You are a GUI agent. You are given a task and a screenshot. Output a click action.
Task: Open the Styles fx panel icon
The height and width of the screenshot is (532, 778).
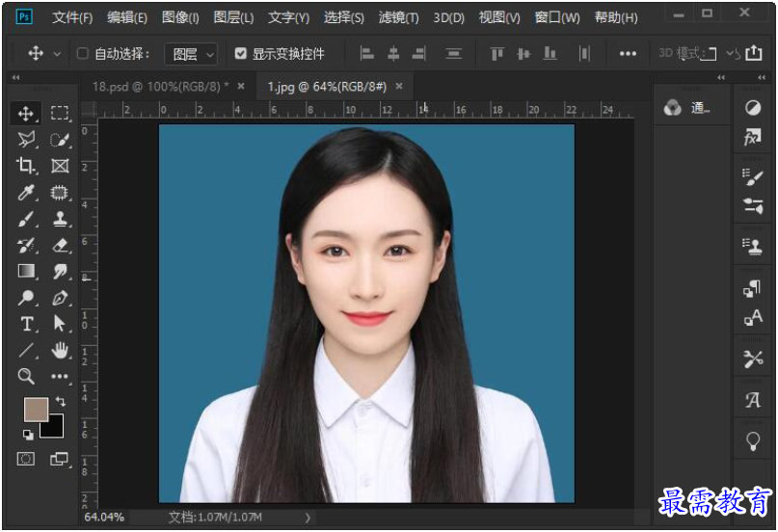coord(753,137)
